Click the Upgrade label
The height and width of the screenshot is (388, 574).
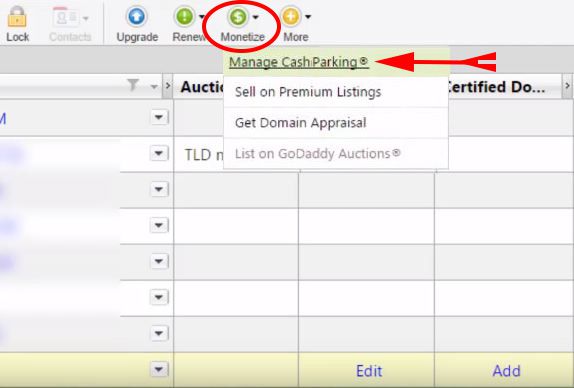click(137, 37)
